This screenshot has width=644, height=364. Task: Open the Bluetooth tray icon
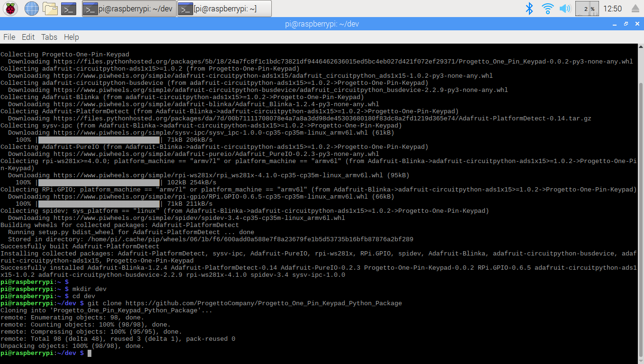click(x=530, y=9)
